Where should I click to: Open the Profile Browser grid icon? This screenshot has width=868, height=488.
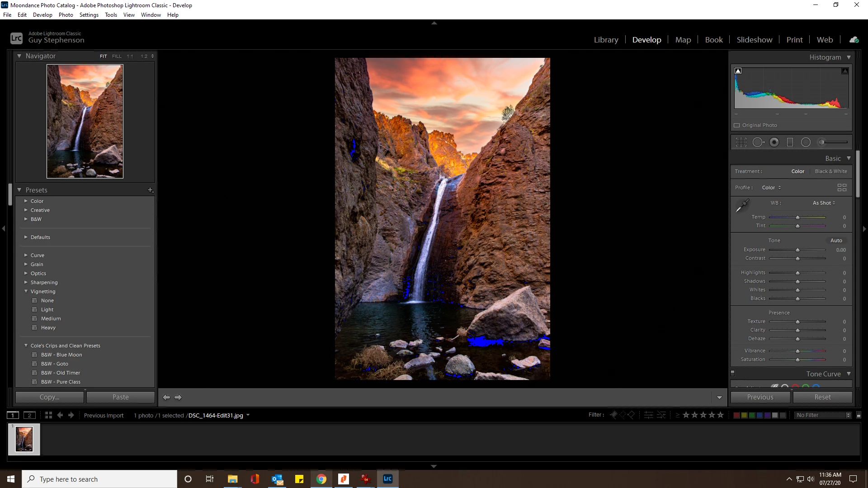click(x=842, y=188)
